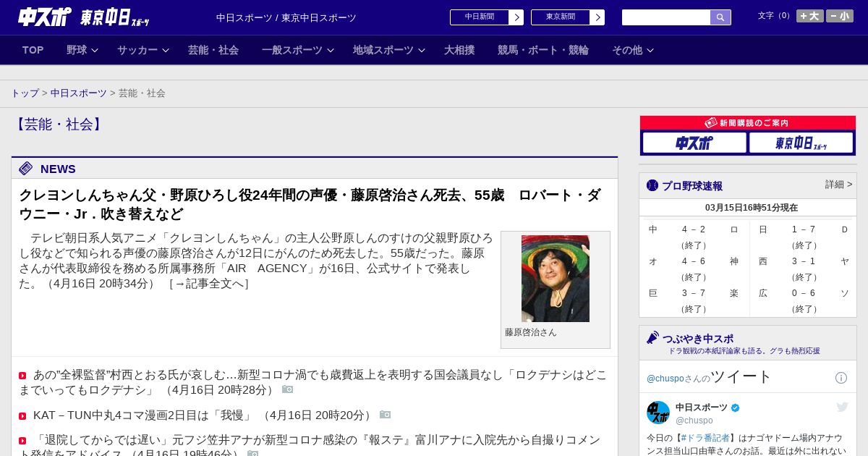
Task: Open KAT-TUN中丸4コマ漫画 article link
Action: [x=142, y=415]
